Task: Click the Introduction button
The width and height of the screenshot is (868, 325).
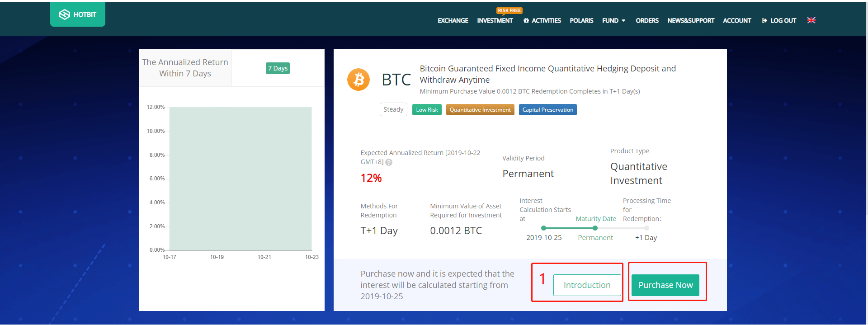Action: (x=587, y=285)
